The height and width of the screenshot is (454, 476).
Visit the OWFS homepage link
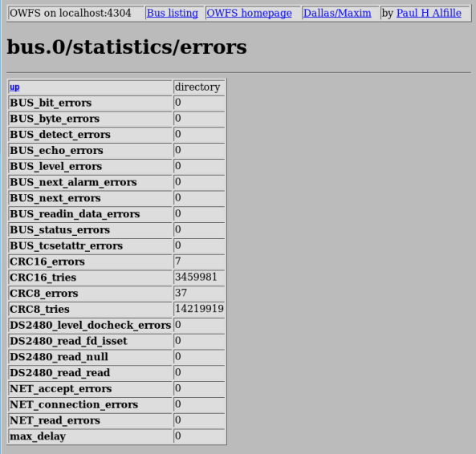coord(249,13)
